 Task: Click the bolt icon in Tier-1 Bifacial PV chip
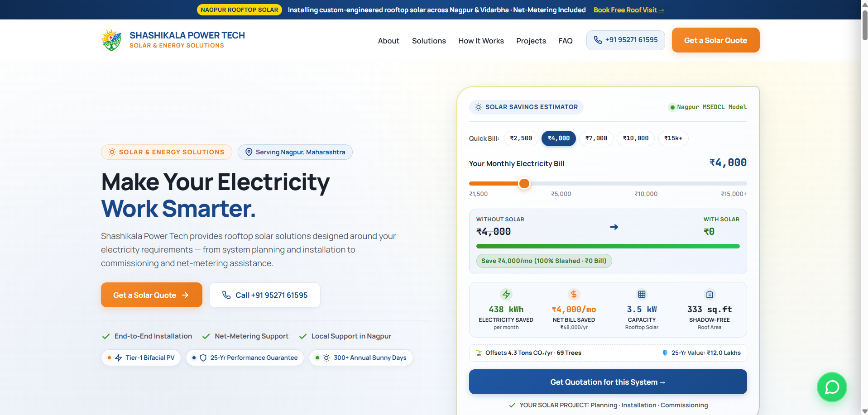pyautogui.click(x=119, y=358)
